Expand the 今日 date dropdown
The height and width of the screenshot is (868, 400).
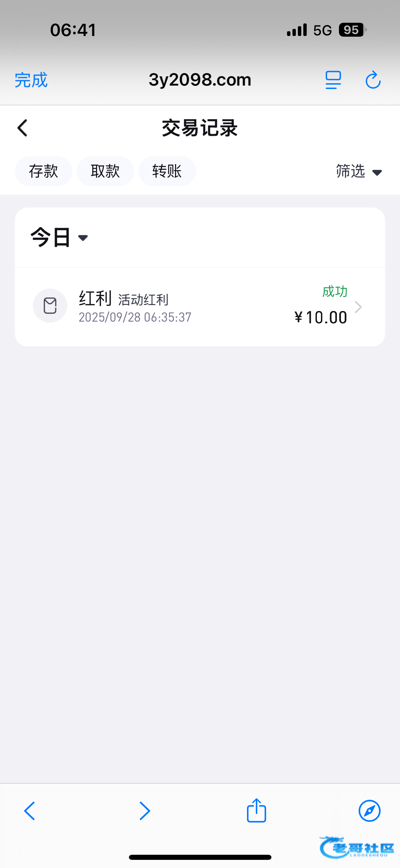(59, 237)
